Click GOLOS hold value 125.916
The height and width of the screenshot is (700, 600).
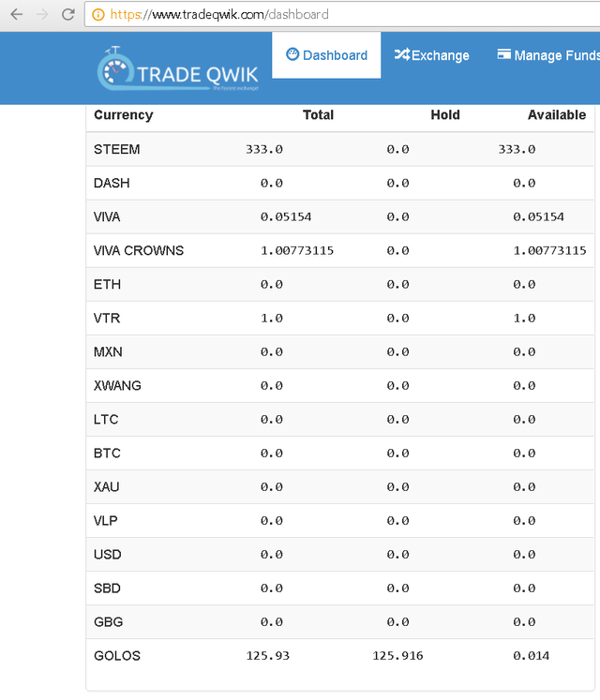coord(397,656)
